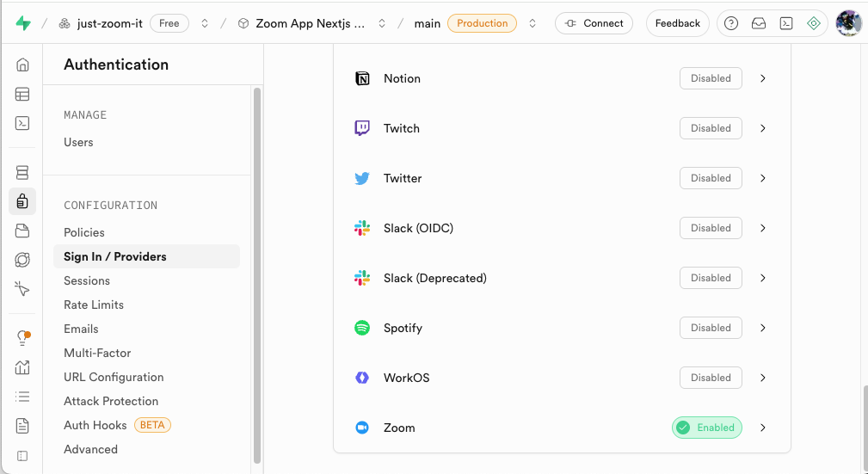The width and height of the screenshot is (868, 474).
Task: Expand the Slack (Deprecated) row chevron
Action: (763, 278)
